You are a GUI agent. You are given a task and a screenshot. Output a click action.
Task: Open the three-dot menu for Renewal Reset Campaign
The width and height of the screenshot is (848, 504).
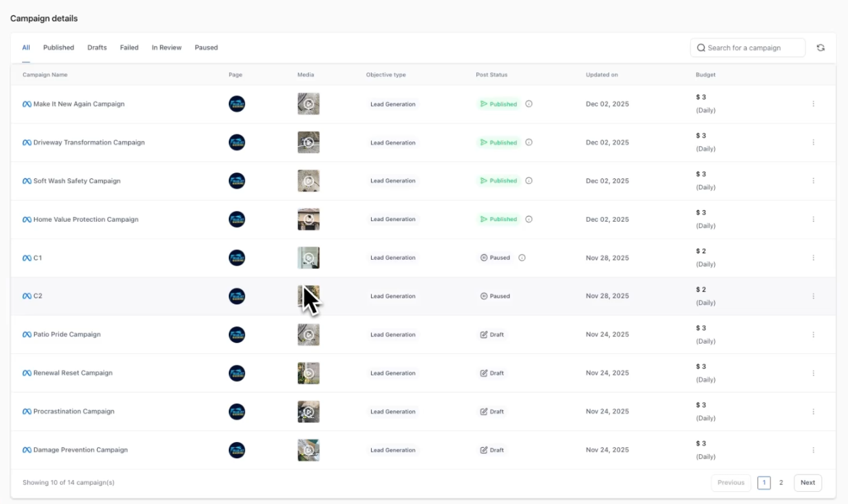coord(813,373)
